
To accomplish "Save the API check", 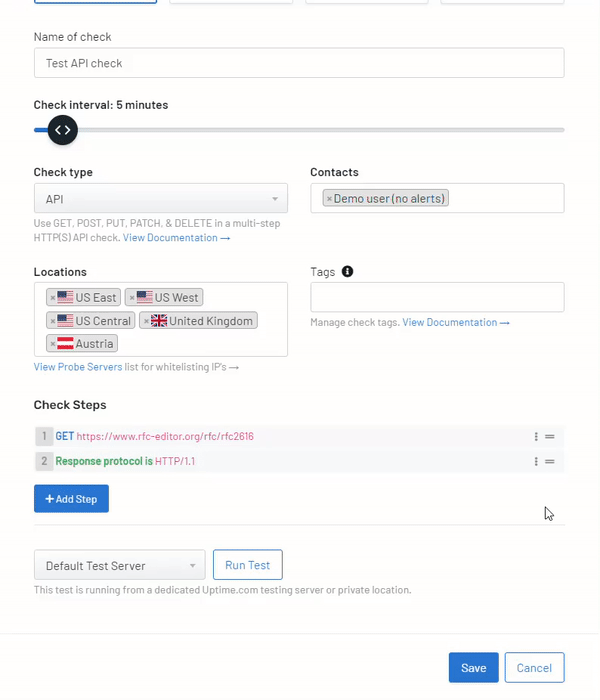I will tap(474, 667).
